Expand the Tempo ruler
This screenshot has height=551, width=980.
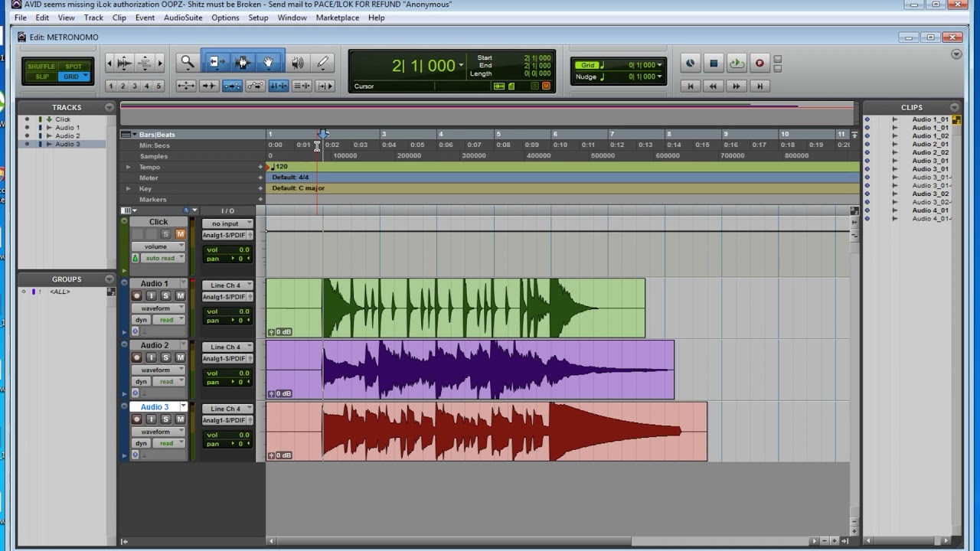click(128, 167)
